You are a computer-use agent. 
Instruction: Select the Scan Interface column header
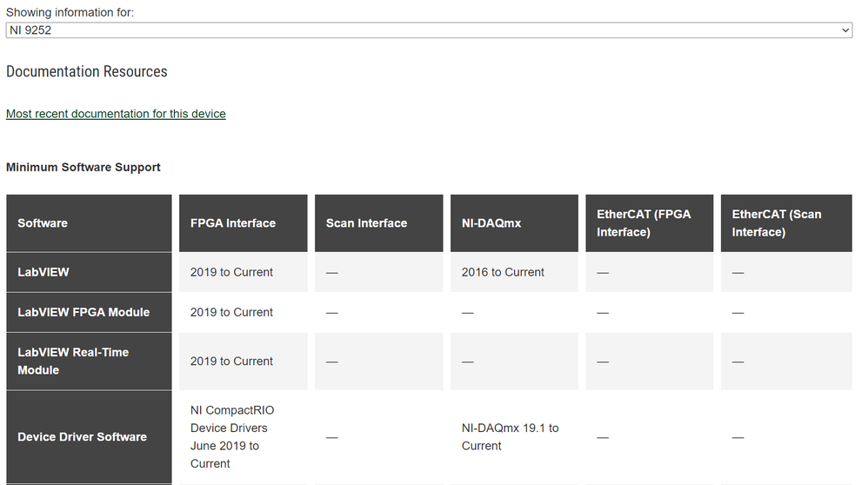(378, 223)
